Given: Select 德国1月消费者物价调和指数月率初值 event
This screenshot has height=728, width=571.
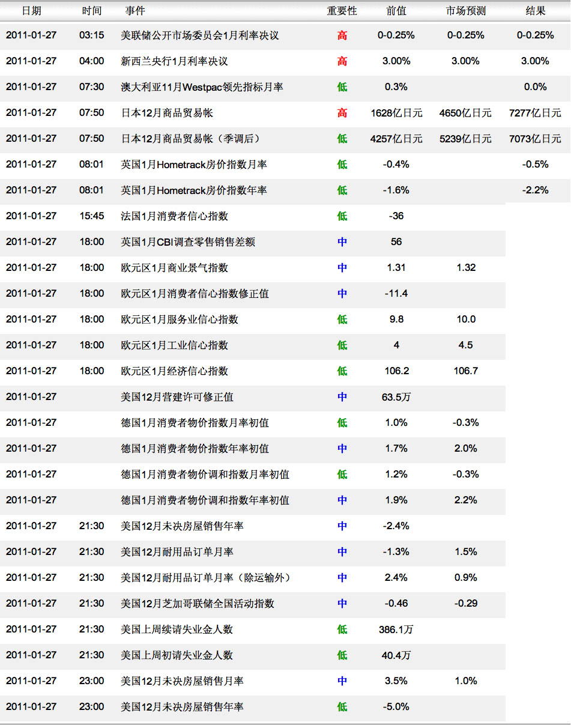Looking at the screenshot, I should coord(205,475).
